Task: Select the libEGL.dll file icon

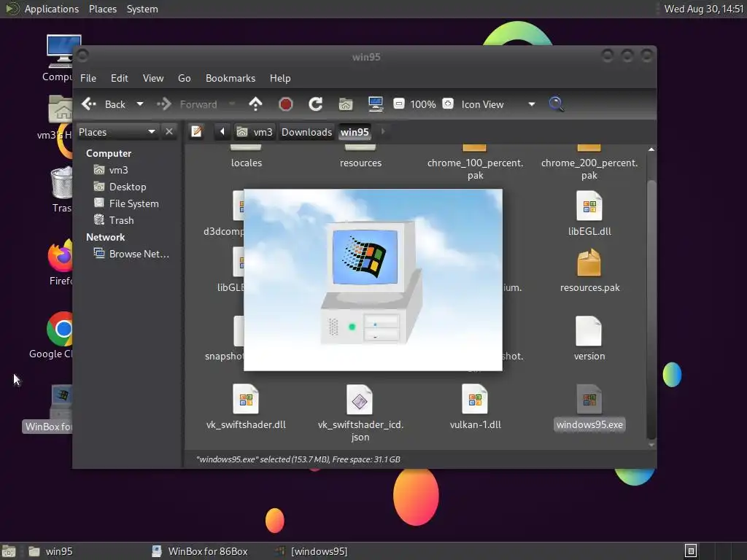Action: (x=589, y=205)
